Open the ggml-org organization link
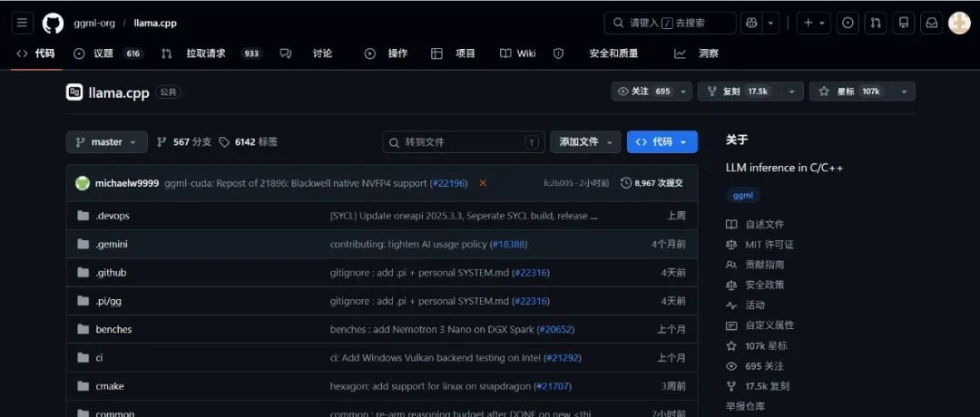The width and height of the screenshot is (980, 417). click(94, 23)
